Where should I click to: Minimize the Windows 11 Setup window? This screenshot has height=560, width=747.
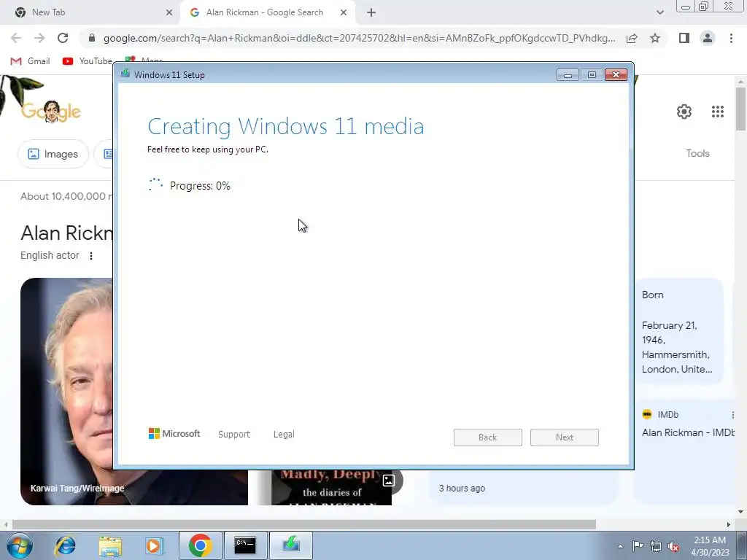[568, 75]
